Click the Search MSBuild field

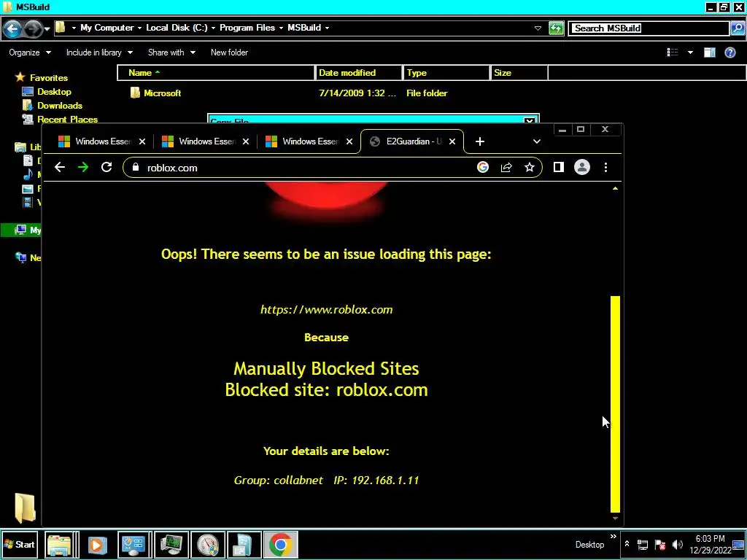click(x=650, y=28)
